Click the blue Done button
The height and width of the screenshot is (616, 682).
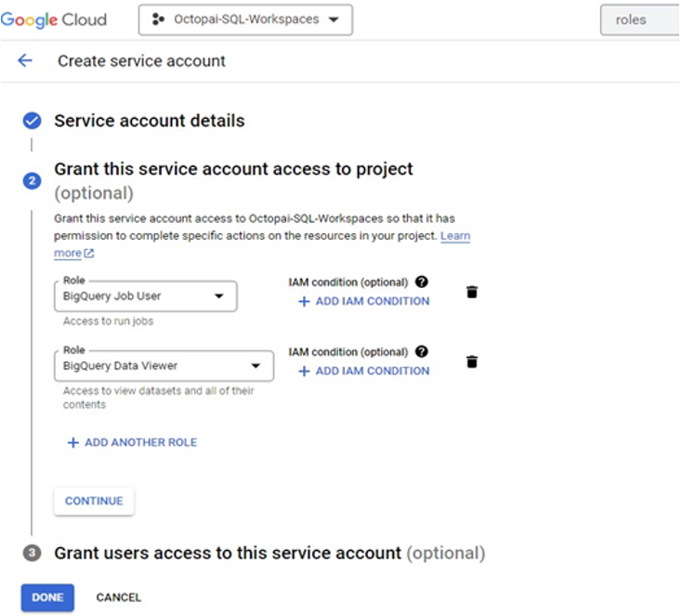pos(47,597)
